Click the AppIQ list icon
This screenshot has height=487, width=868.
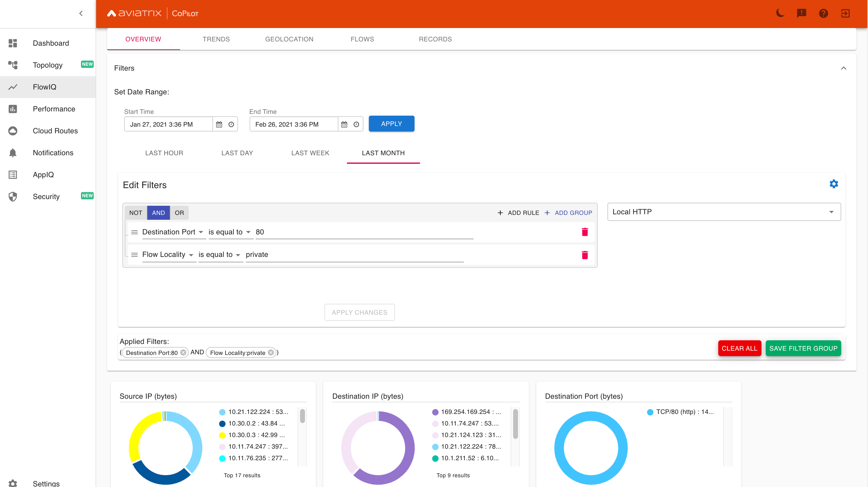click(13, 175)
